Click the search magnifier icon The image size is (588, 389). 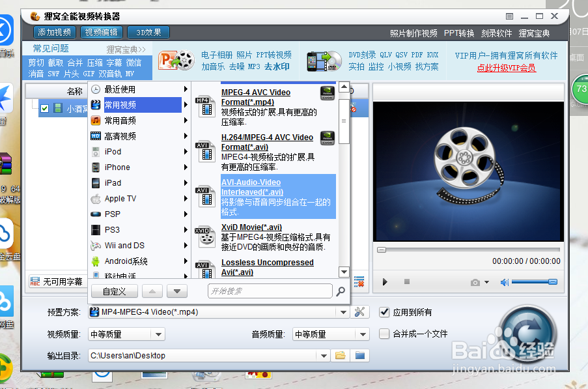341,291
